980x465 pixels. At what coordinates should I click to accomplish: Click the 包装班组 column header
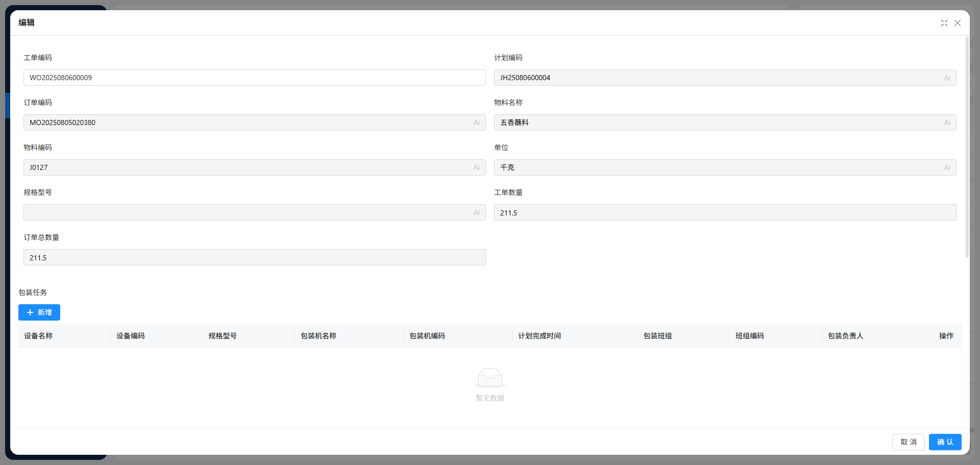(683, 336)
